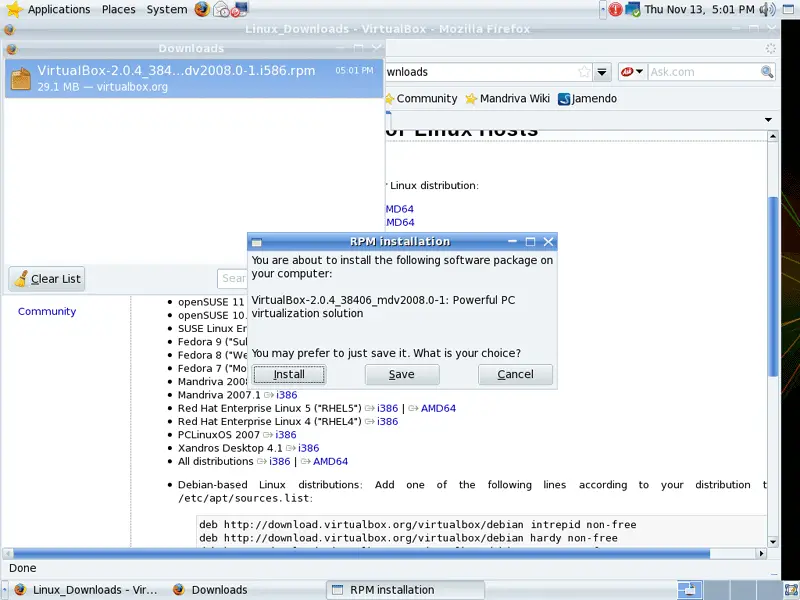Viewport: 800px width, 600px height.
Task: Open the Places menu
Action: (x=118, y=9)
